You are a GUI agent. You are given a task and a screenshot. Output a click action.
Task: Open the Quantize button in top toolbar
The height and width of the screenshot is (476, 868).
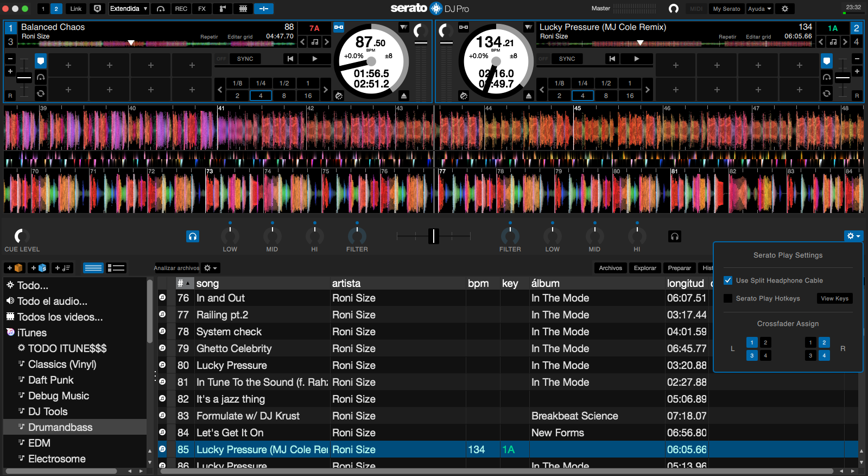click(98, 9)
